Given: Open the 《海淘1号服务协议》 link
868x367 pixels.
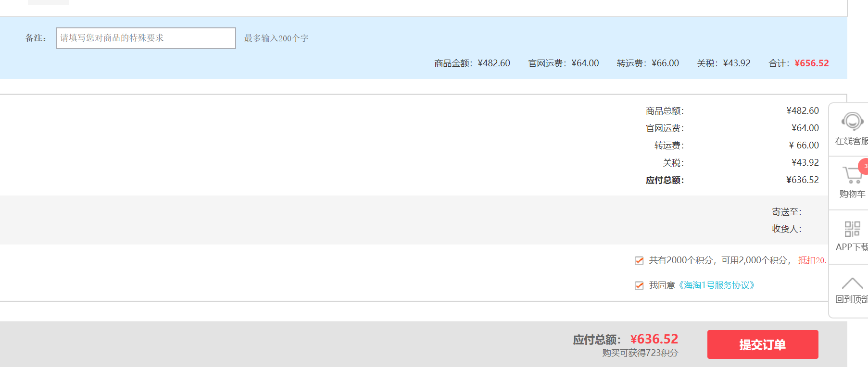Looking at the screenshot, I should [x=717, y=285].
